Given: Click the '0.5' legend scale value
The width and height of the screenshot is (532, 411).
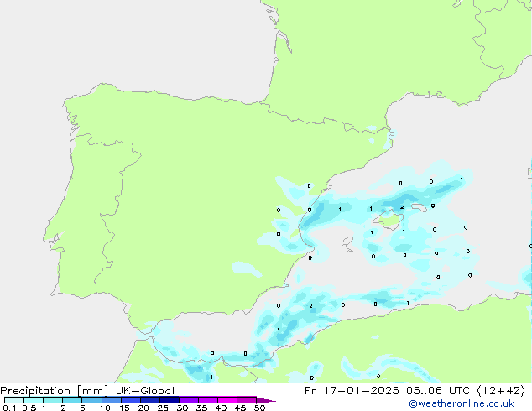Looking at the screenshot, I should (29, 408).
